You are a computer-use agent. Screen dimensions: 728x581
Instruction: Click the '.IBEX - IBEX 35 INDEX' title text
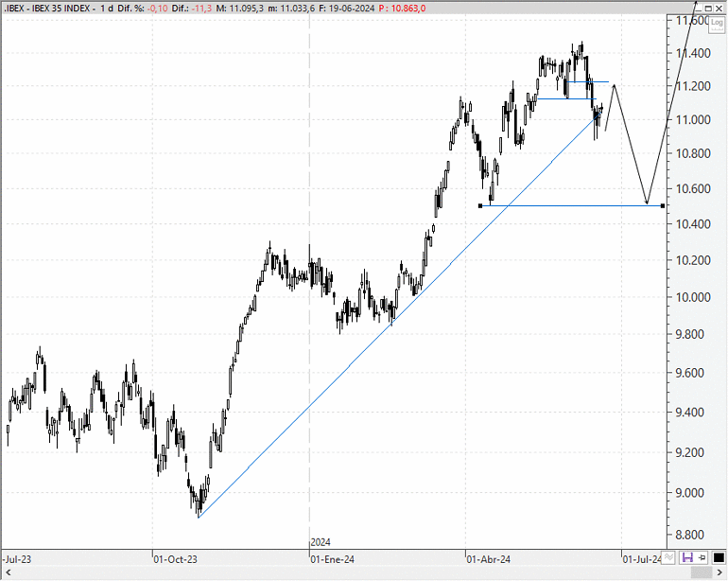click(x=46, y=9)
